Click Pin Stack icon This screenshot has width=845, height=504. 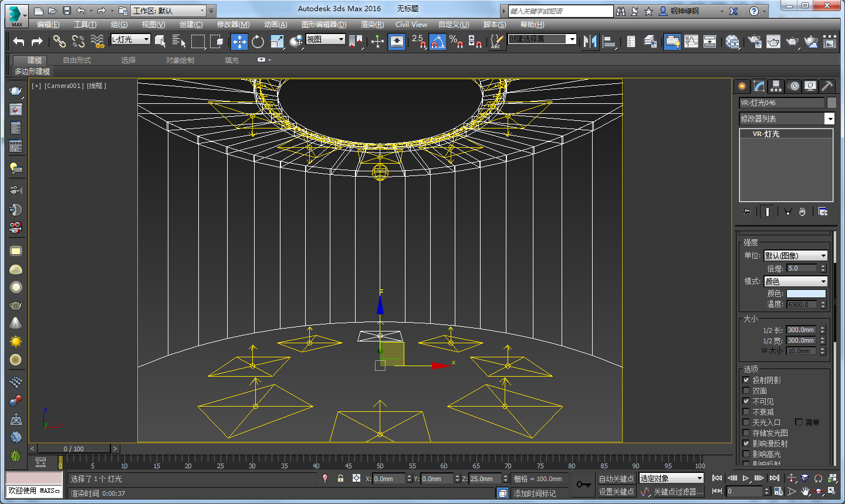coord(746,211)
